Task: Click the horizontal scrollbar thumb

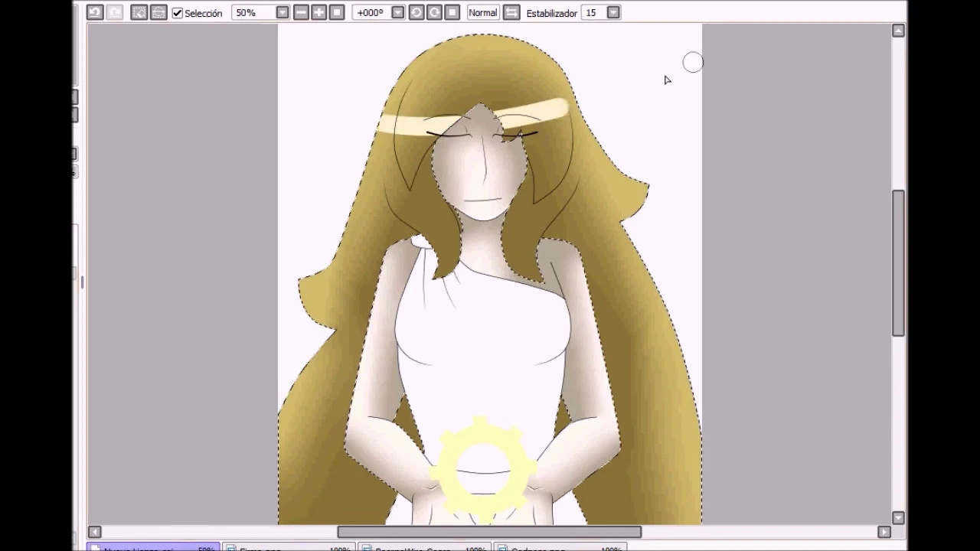Action: 489,532
